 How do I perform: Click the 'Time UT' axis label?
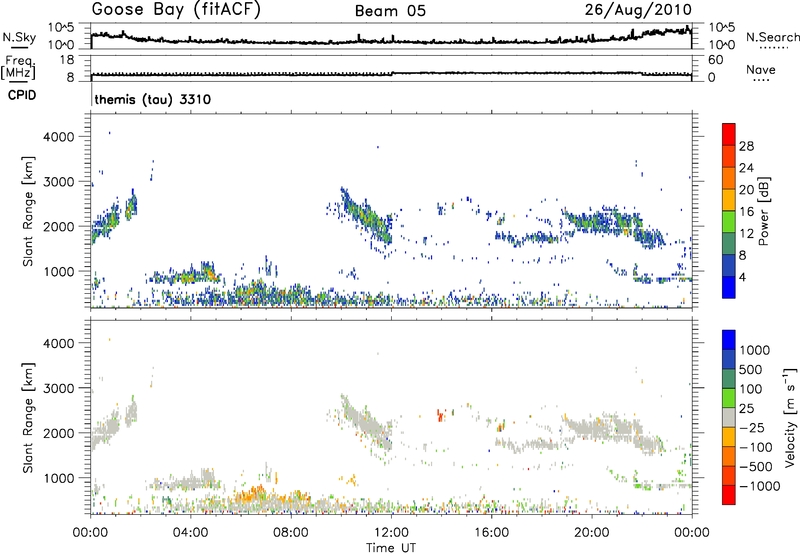click(x=391, y=548)
